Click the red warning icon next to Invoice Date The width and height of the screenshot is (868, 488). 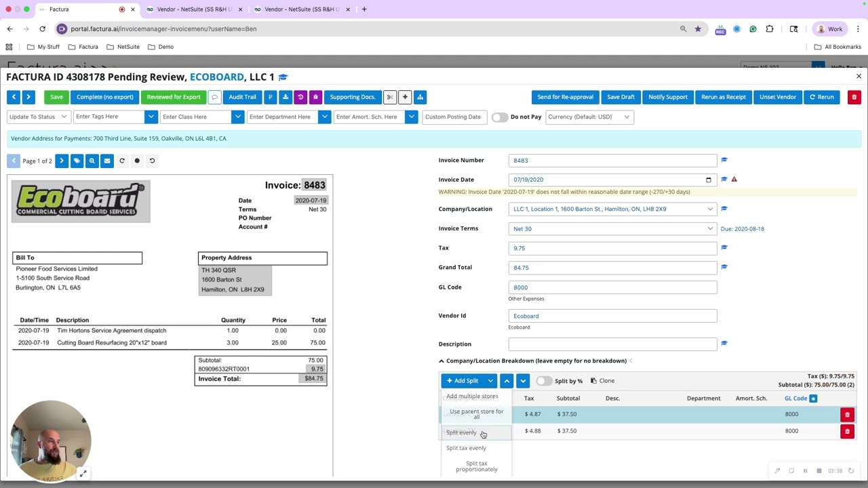coord(734,180)
